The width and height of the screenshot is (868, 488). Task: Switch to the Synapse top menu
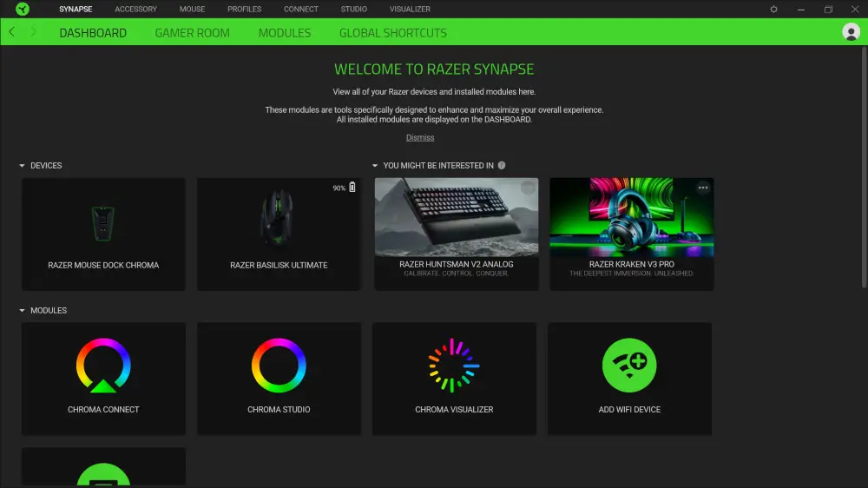76,10
